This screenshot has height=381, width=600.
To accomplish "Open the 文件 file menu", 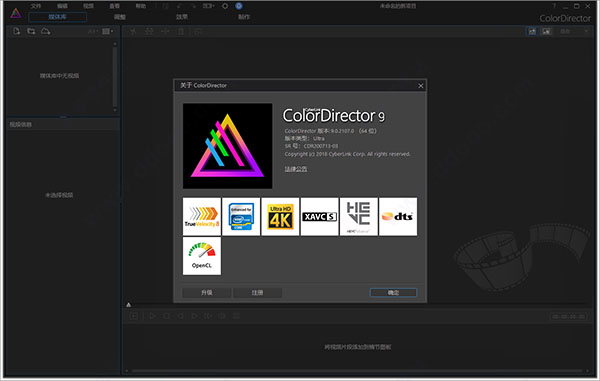I will pos(36,6).
